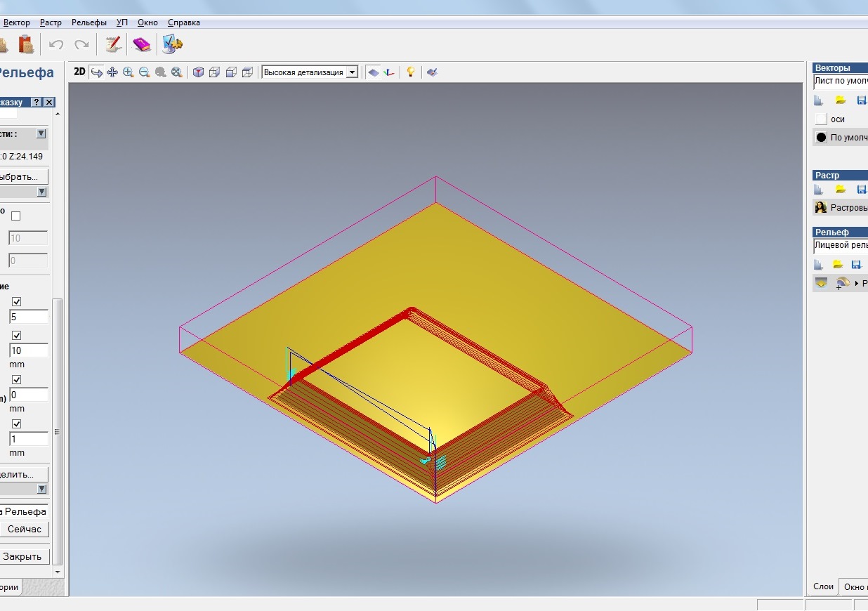Toggle checkbox above the 1 mm field
868x611 pixels.
click(16, 423)
